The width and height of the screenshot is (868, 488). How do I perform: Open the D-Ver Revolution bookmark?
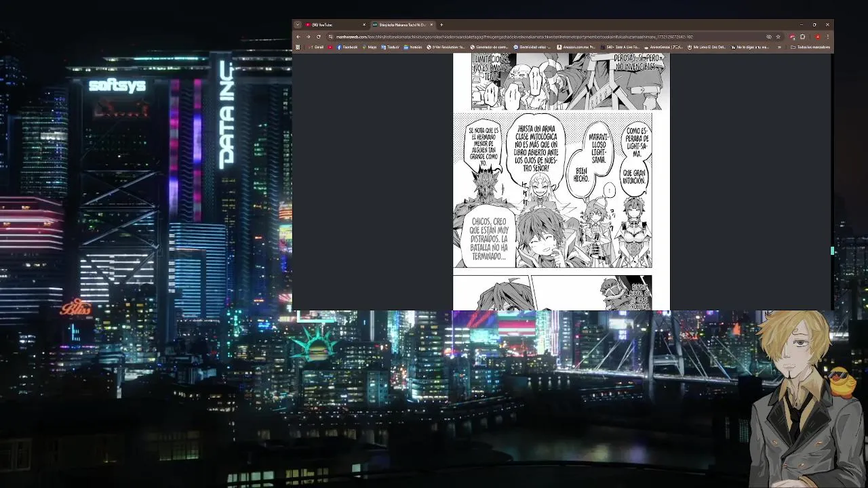(x=446, y=47)
